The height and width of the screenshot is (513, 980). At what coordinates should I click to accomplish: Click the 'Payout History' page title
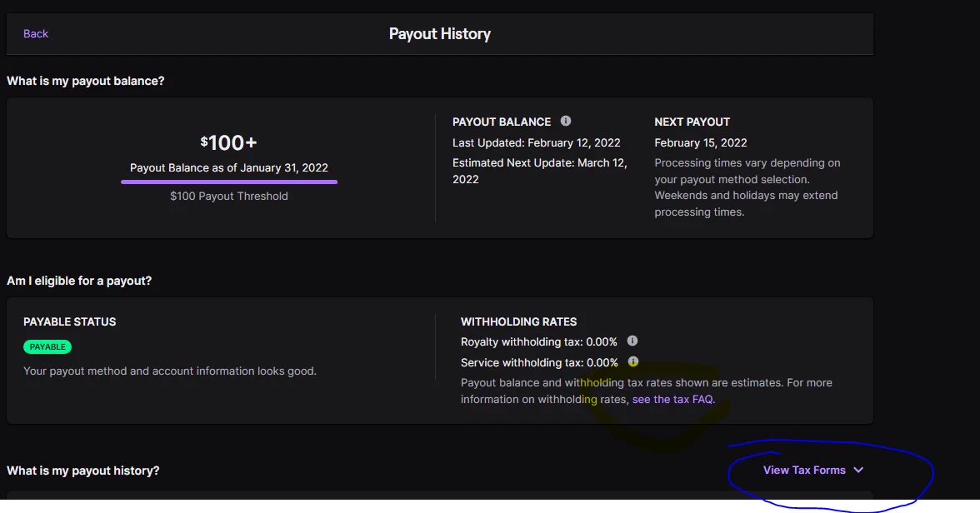point(439,34)
